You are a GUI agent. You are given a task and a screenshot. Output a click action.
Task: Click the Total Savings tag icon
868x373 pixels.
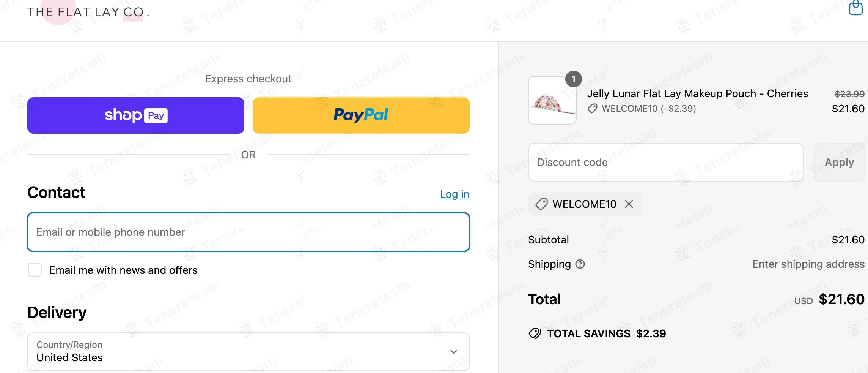[535, 333]
